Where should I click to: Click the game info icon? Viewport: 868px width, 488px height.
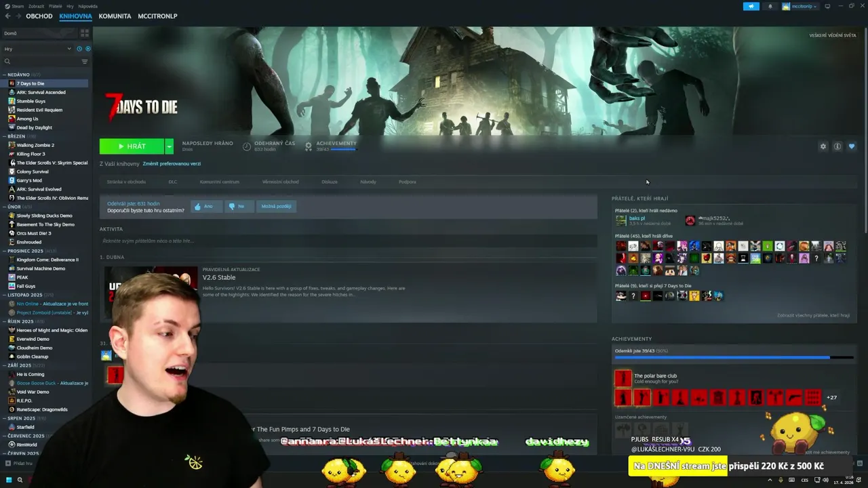837,146
